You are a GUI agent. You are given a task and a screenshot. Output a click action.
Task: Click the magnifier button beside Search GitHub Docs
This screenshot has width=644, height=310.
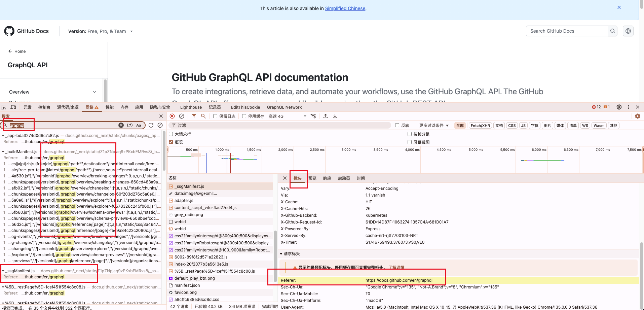pyautogui.click(x=613, y=31)
